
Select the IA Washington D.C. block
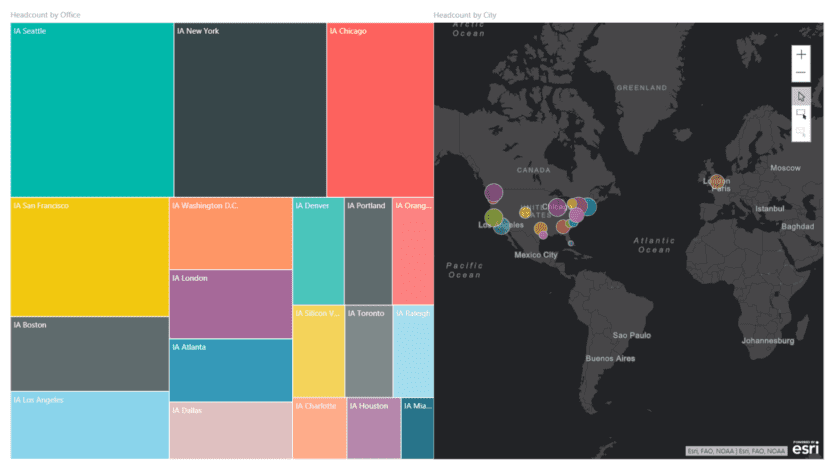pyautogui.click(x=231, y=234)
